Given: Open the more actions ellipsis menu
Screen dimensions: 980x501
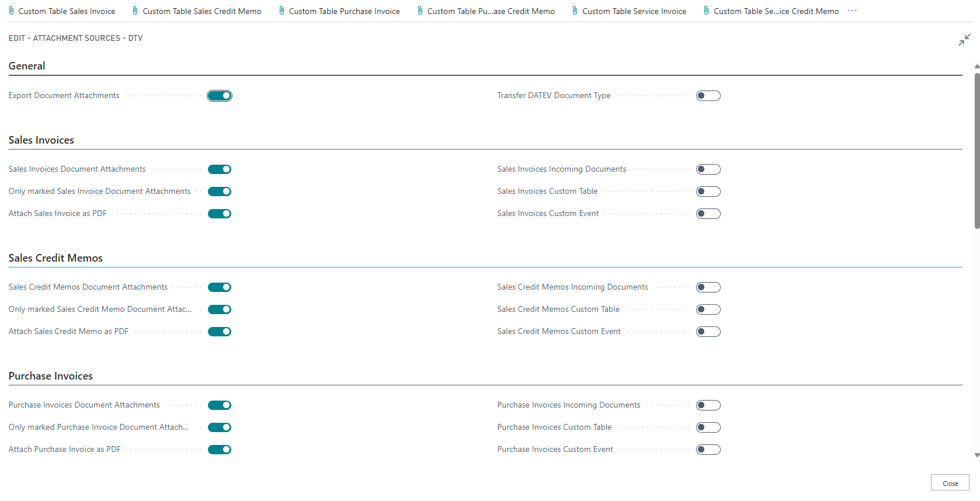Looking at the screenshot, I should coord(853,11).
